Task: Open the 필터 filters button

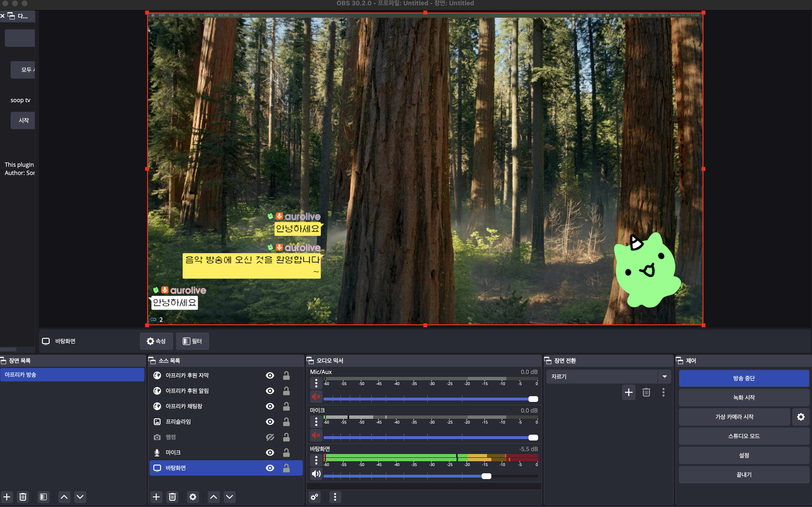Action: (x=193, y=341)
